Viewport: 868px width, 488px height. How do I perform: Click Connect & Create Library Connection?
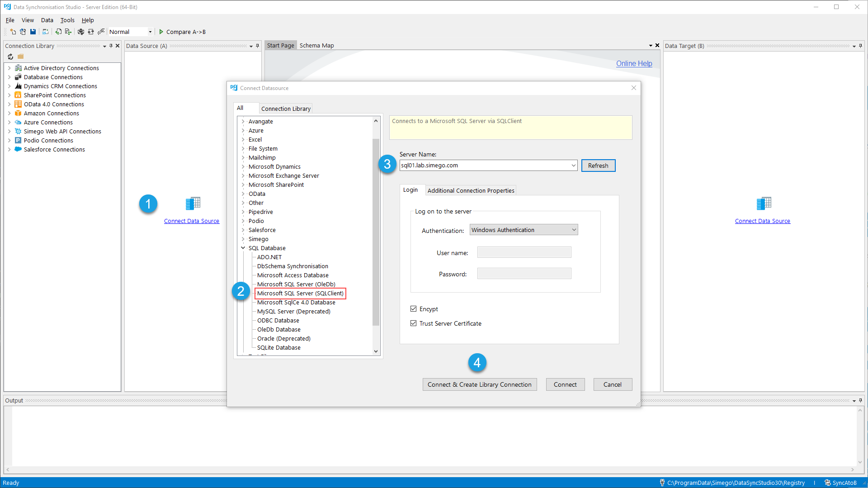tap(480, 384)
